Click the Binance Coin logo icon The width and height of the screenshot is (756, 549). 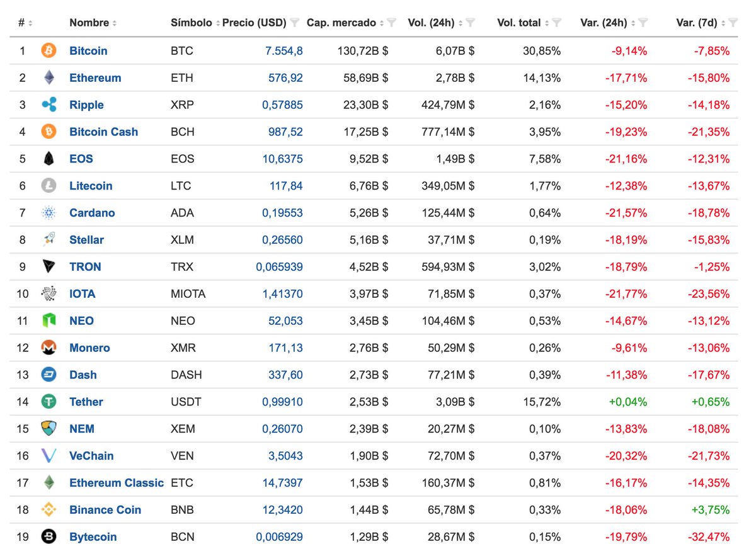click(x=49, y=510)
